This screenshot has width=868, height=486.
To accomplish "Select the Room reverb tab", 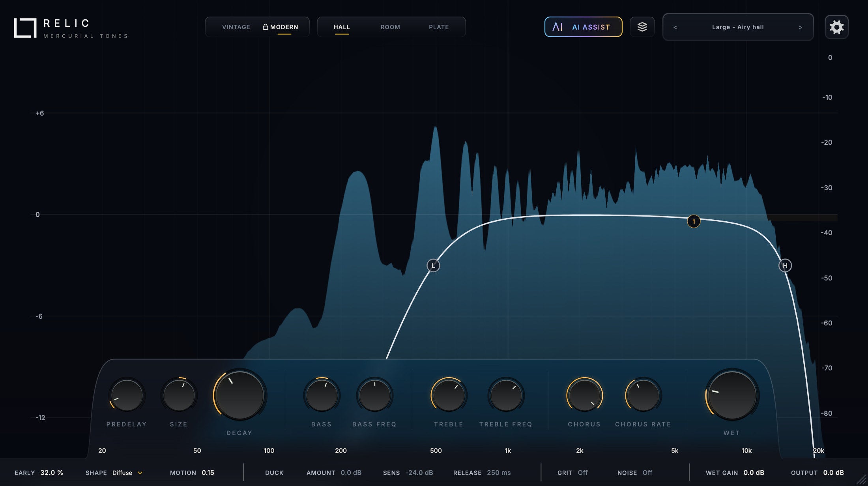I will click(x=390, y=27).
